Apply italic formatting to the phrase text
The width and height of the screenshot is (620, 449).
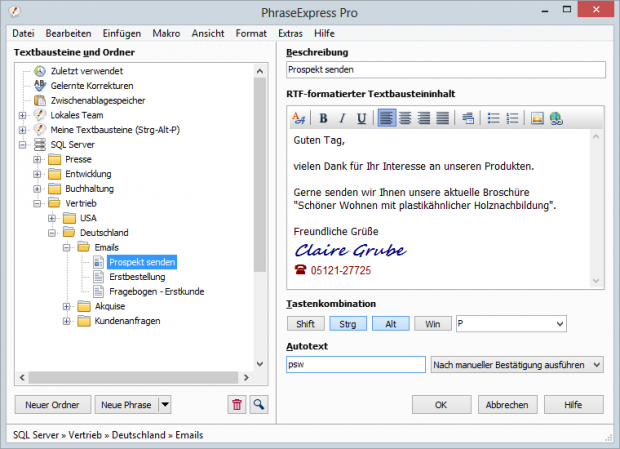[x=340, y=118]
